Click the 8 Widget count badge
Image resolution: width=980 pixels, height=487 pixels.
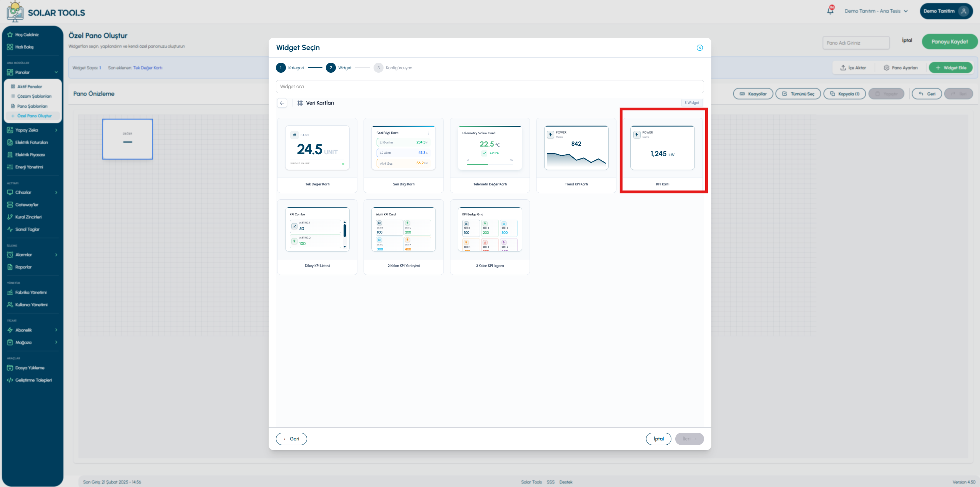tap(691, 103)
